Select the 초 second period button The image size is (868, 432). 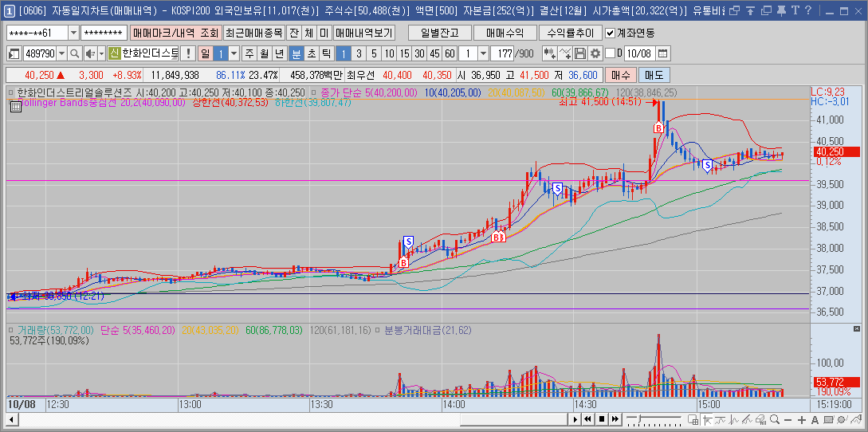311,53
